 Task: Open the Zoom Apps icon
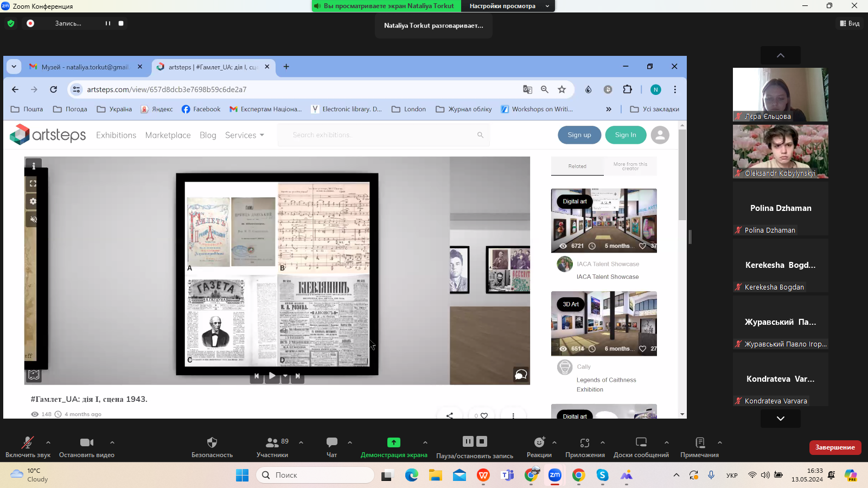(584, 442)
